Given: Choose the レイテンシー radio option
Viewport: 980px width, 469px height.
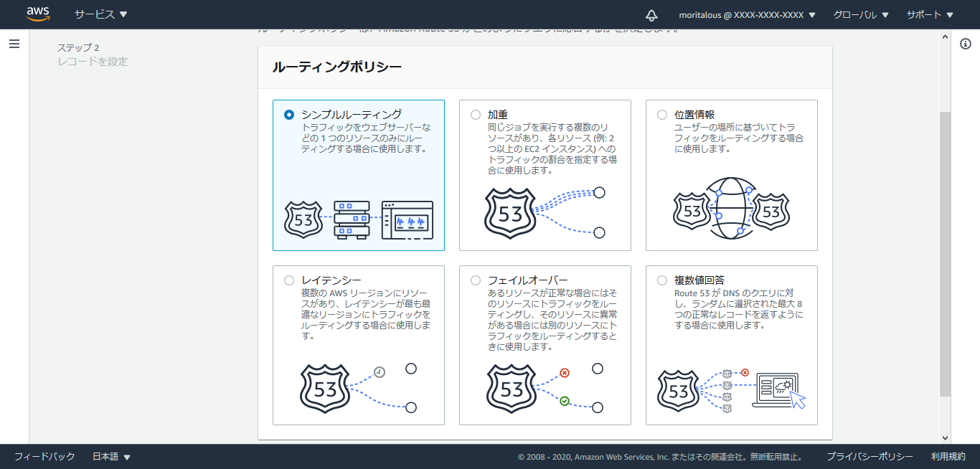Looking at the screenshot, I should tap(289, 280).
